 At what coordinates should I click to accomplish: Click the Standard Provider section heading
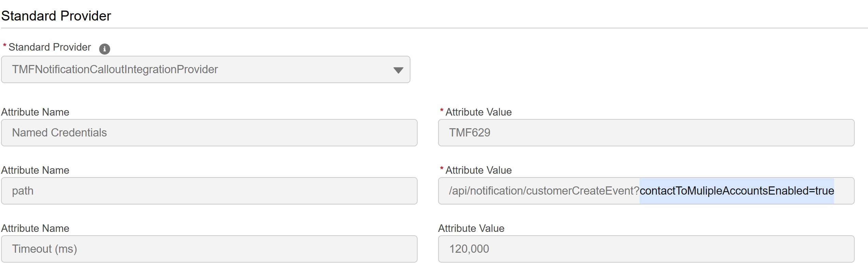(56, 15)
